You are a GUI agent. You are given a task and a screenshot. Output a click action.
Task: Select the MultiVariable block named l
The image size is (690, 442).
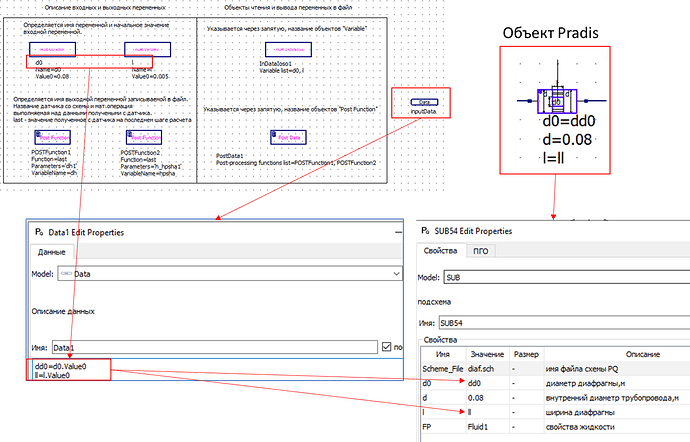147,49
